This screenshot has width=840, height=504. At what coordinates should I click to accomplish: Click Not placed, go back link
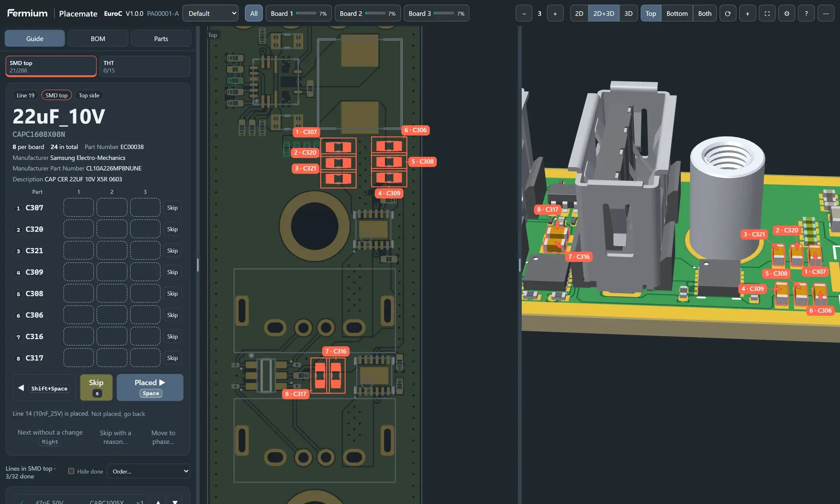118,414
